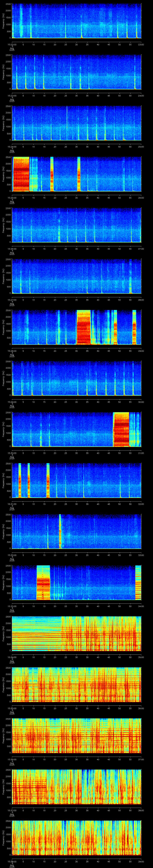Click the spectrogram panel starting at 15:25:00
The width and height of the screenshot is (153, 868).
tap(76, 174)
